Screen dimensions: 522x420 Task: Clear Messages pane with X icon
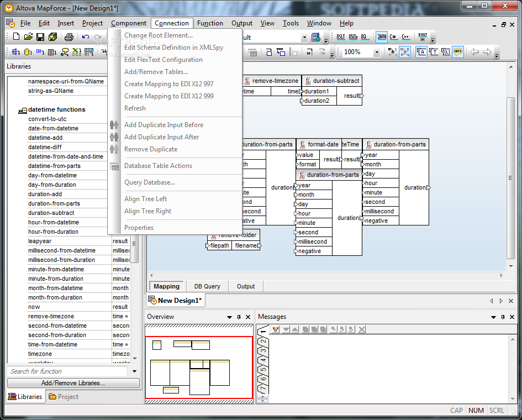pos(362,329)
